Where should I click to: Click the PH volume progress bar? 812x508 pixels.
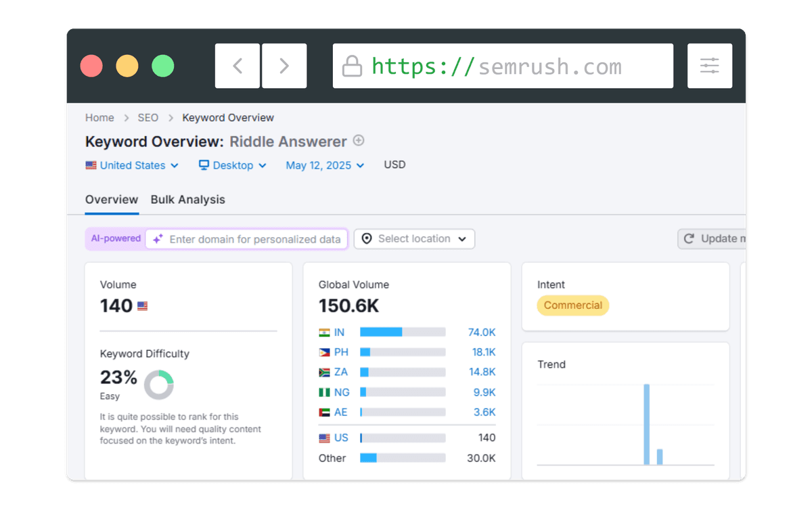point(403,352)
